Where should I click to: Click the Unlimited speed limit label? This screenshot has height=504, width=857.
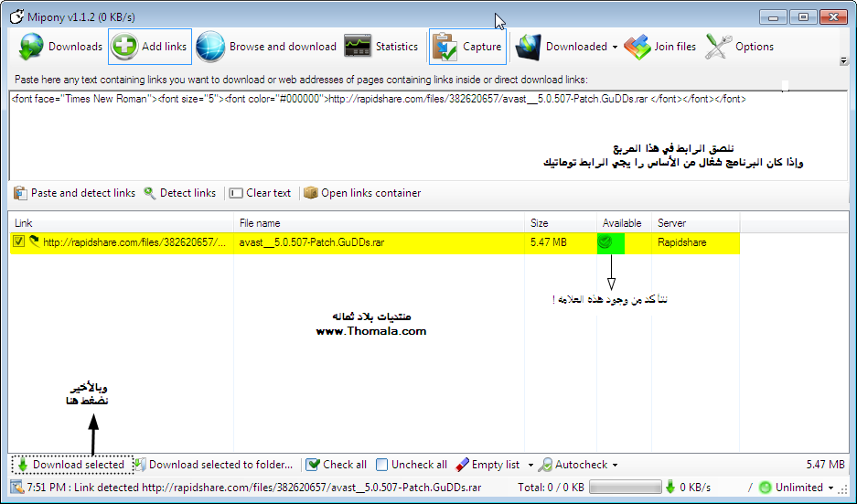point(799,487)
